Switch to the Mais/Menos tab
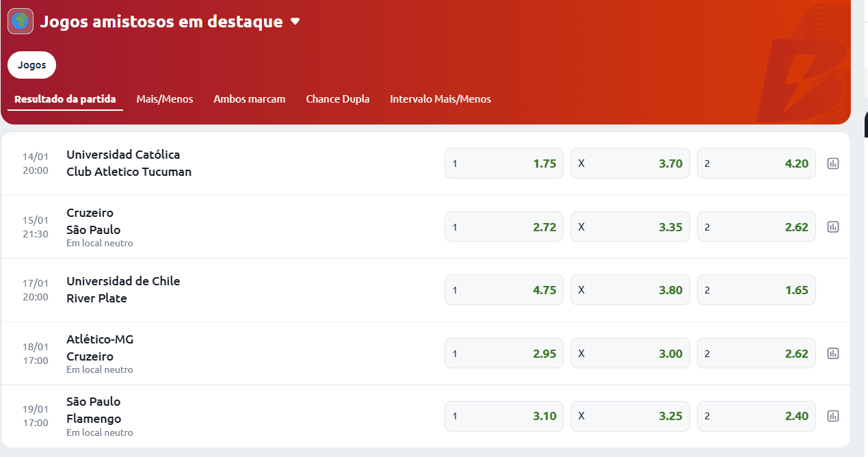Viewport: 868px width, 457px height. tap(165, 99)
